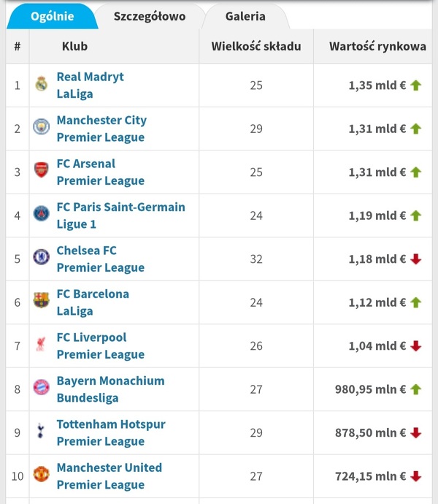Click the FC Barcelona crest icon
This screenshot has width=438, height=504.
pos(41,300)
